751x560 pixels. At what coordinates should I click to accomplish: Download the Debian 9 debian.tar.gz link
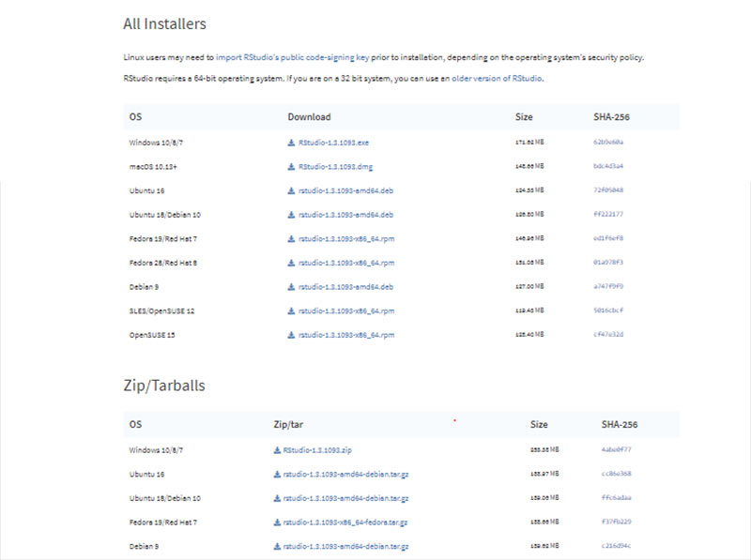(345, 546)
